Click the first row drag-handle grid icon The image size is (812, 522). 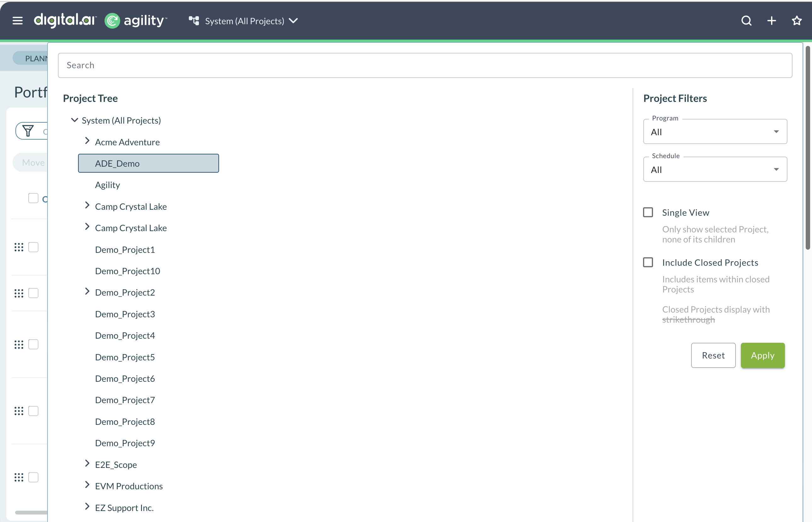(19, 247)
